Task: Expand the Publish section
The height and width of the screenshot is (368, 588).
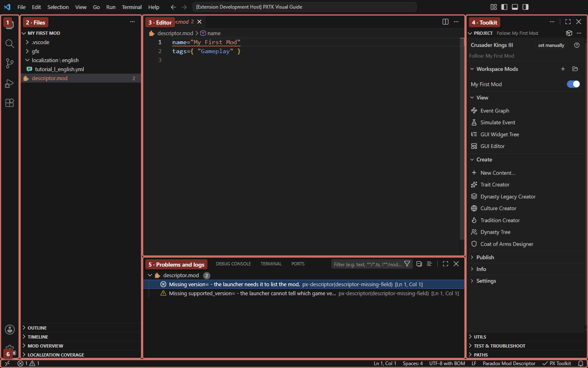Action: (x=526, y=257)
